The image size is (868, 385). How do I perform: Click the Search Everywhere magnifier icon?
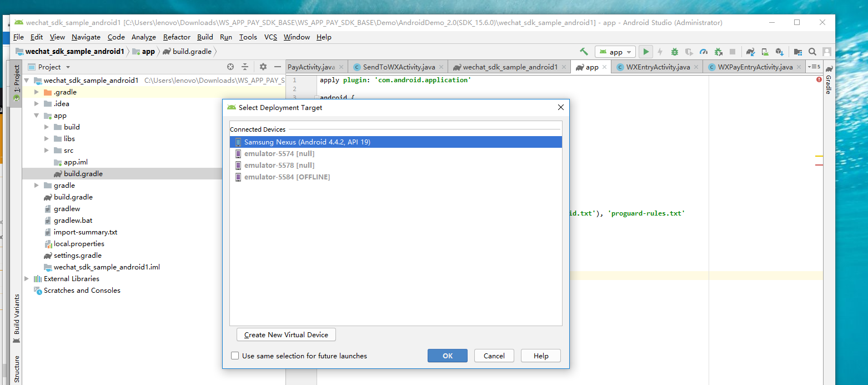[x=812, y=52]
